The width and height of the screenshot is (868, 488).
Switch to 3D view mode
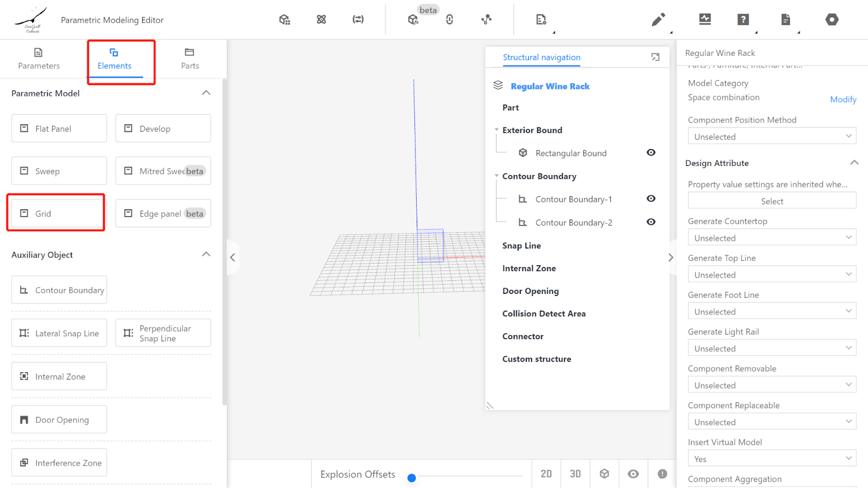click(x=575, y=474)
